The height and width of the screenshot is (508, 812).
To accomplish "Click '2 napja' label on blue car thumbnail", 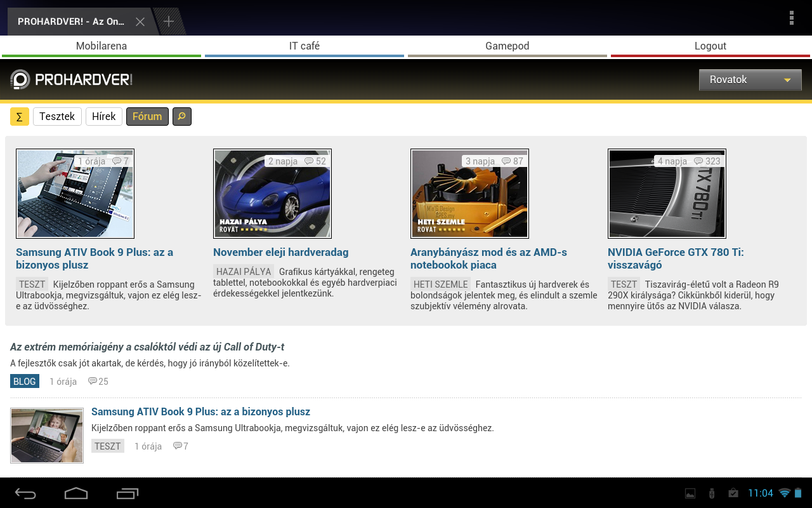I will (x=283, y=161).
